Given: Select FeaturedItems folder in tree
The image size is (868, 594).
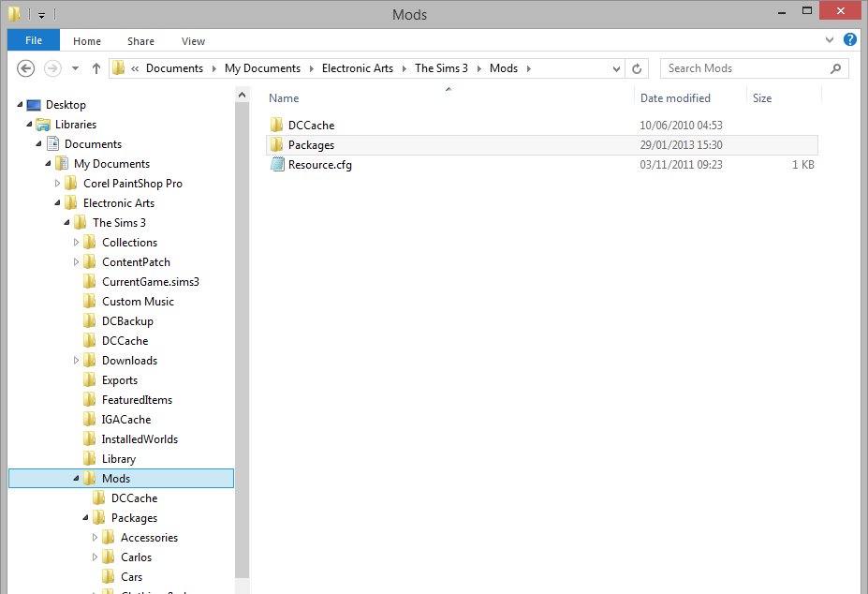Looking at the screenshot, I should pos(137,399).
